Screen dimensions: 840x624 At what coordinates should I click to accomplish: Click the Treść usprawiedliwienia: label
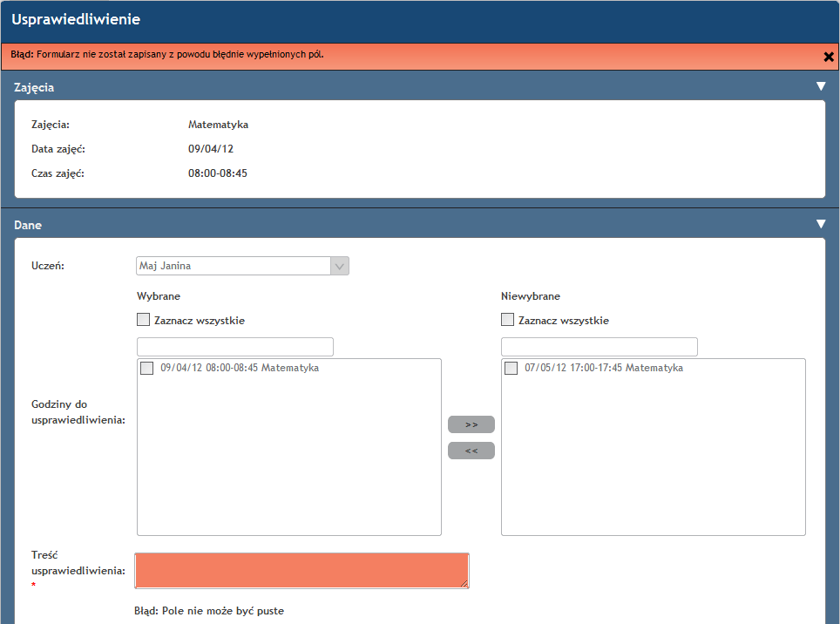coord(78,563)
